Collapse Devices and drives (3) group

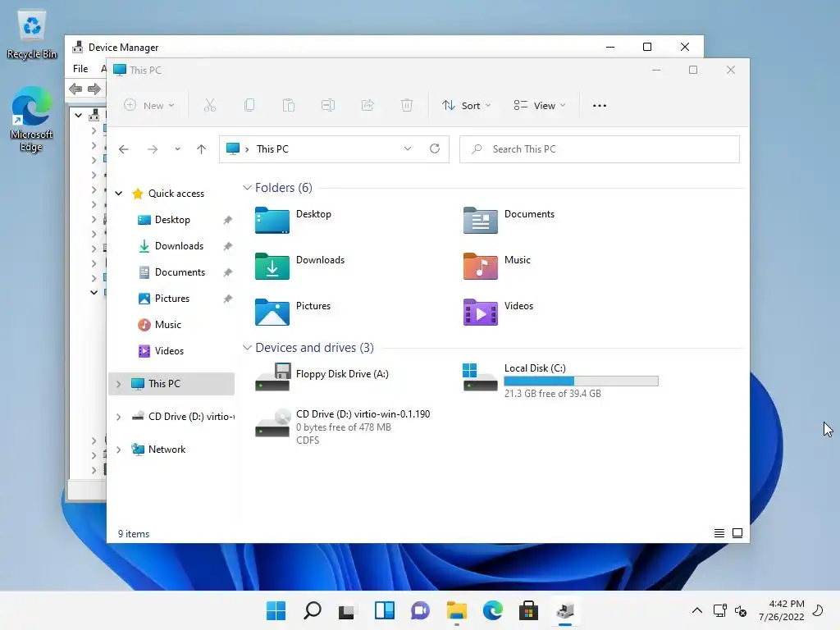pos(247,347)
